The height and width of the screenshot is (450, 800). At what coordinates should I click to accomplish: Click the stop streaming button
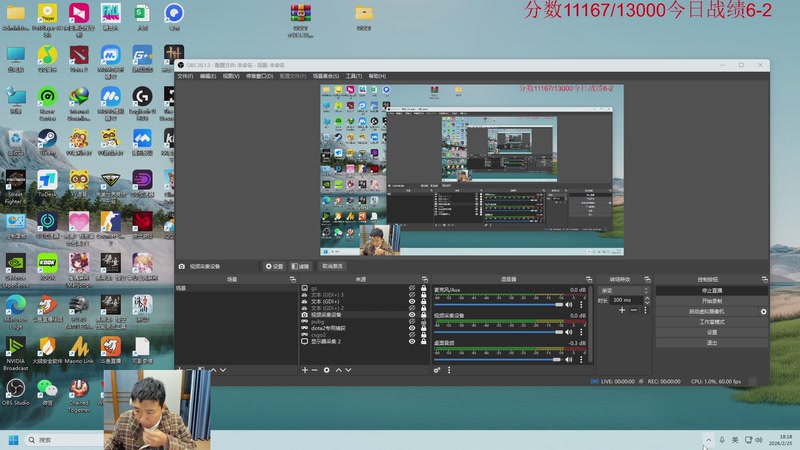click(x=712, y=290)
